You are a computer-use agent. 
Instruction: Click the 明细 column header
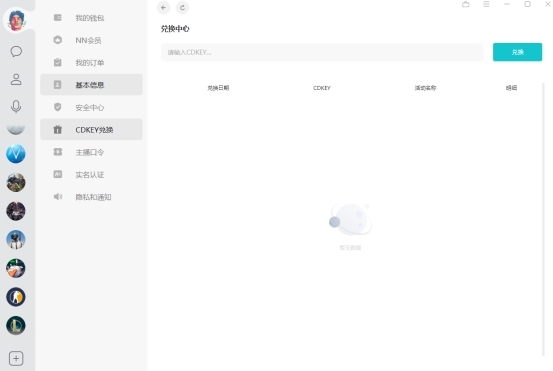(x=511, y=88)
